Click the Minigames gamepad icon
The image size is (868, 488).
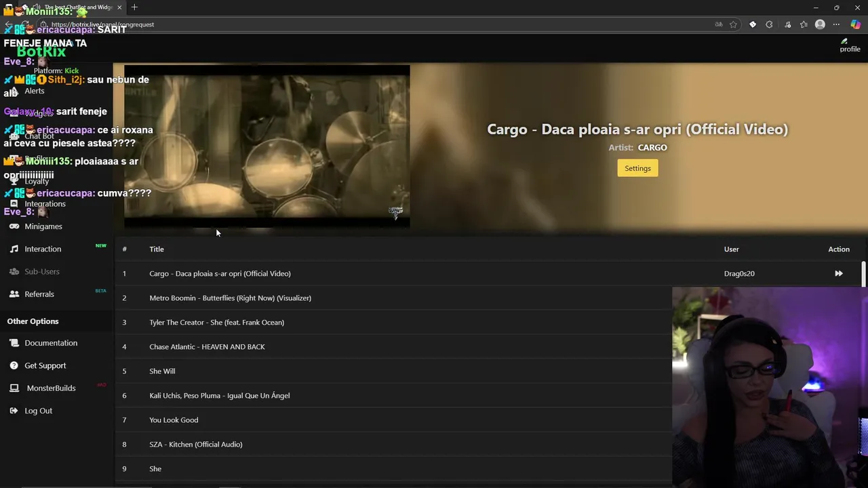[x=14, y=226]
